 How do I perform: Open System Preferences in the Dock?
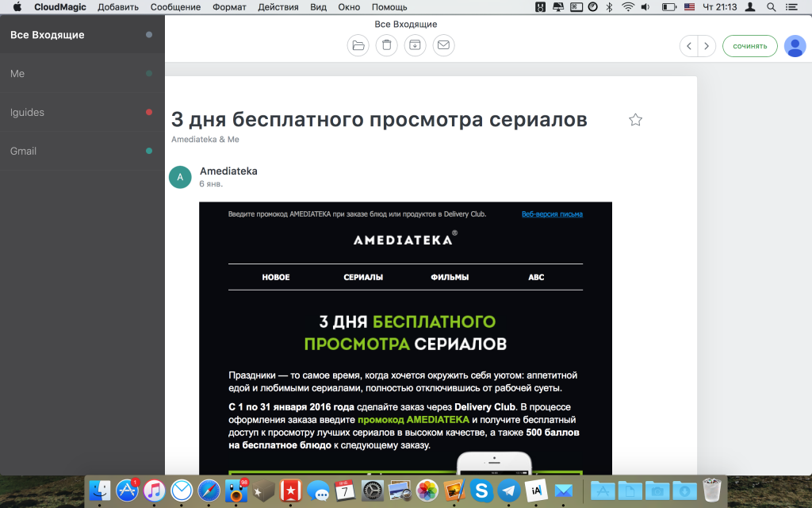pos(373,491)
